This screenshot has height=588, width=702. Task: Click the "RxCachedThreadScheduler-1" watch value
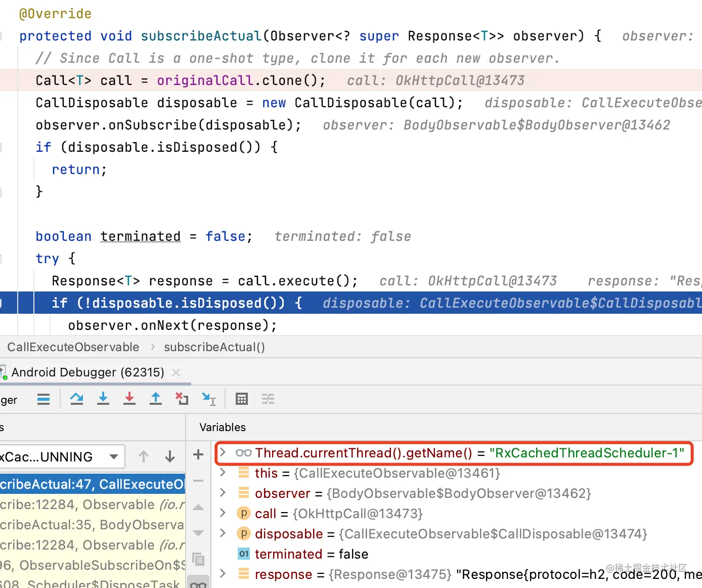coord(587,453)
